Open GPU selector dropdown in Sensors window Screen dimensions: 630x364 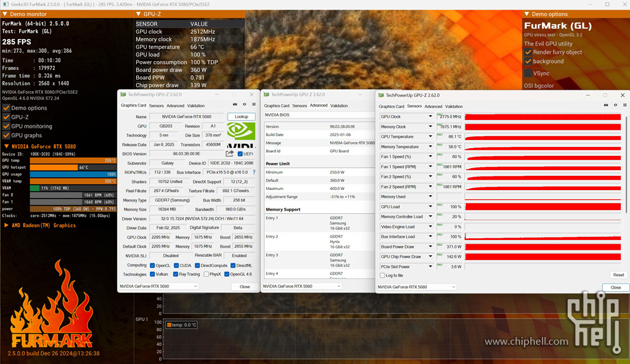(x=417, y=287)
